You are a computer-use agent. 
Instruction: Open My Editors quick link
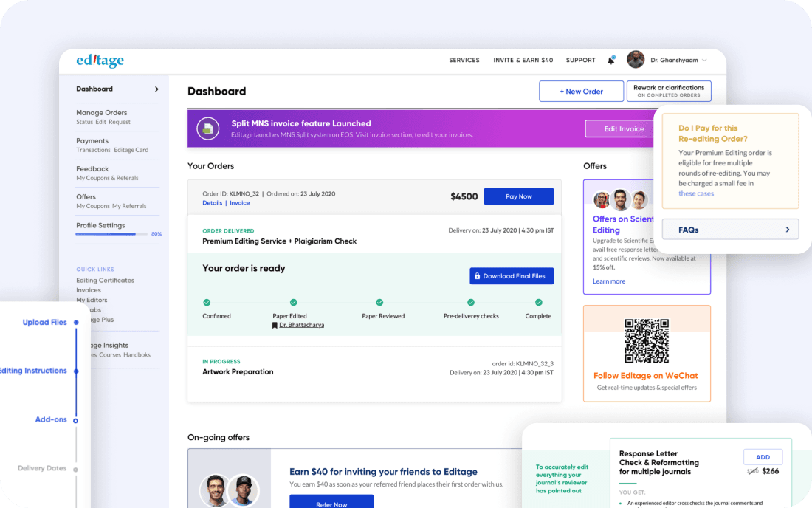[x=92, y=300]
